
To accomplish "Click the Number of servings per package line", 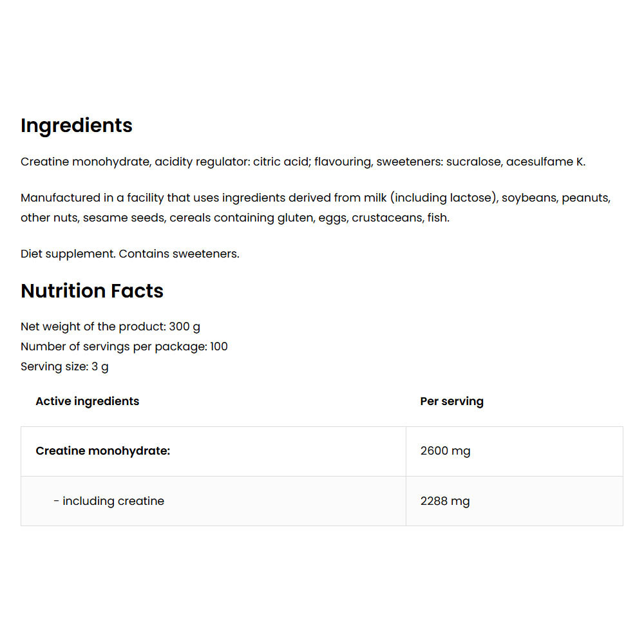I will point(124,346).
